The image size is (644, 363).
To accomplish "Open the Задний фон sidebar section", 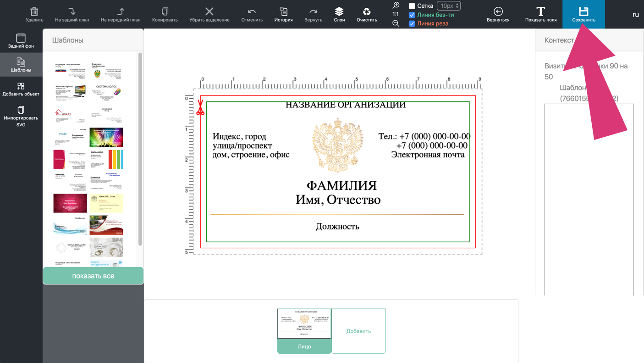I will pyautogui.click(x=21, y=41).
